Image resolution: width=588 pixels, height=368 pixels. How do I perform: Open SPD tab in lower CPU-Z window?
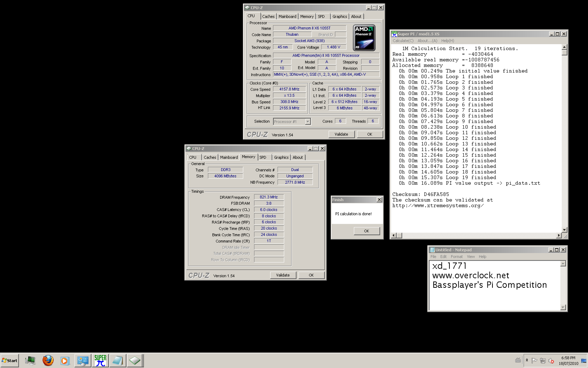(263, 157)
